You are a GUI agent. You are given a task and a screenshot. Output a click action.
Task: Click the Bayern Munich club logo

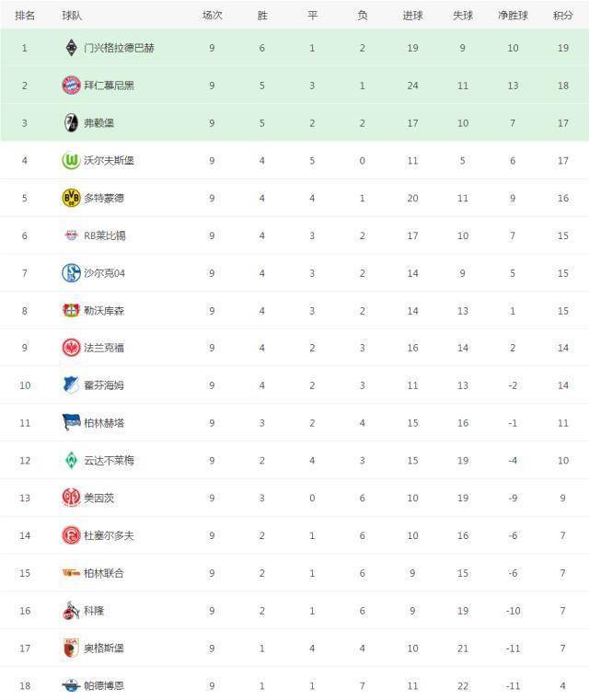(71, 85)
